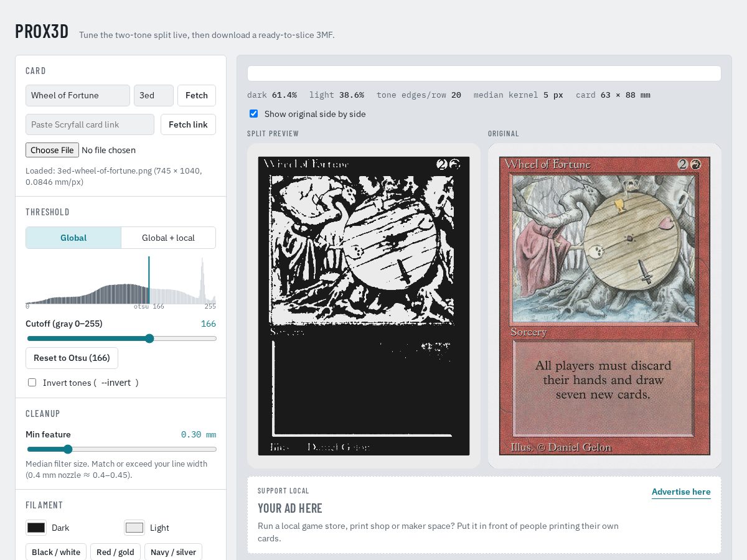Click the split preview card image
Image resolution: width=747 pixels, height=560 pixels.
364,306
